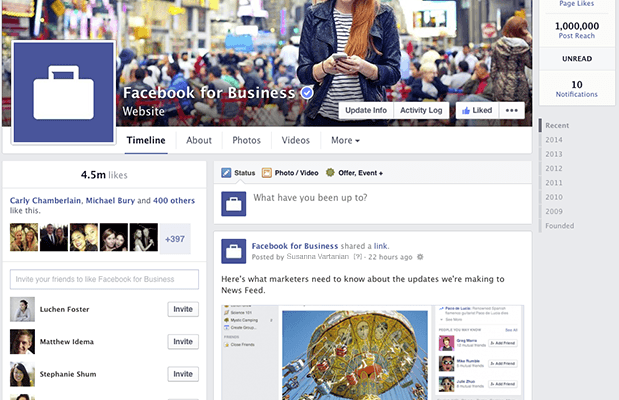Viewport: 619px width, 400px height.
Task: Jump to Recent in timeline navigator
Action: (557, 126)
